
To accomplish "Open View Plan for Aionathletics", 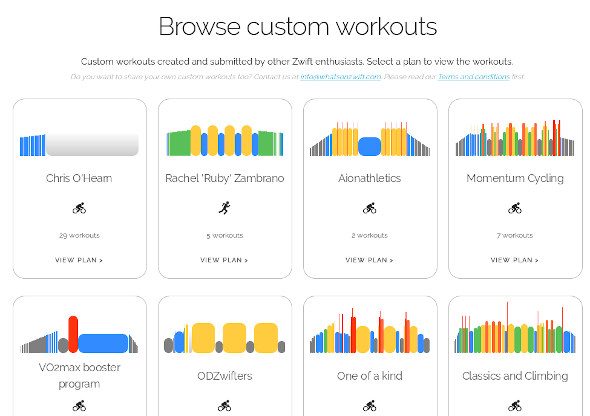I will 370,260.
